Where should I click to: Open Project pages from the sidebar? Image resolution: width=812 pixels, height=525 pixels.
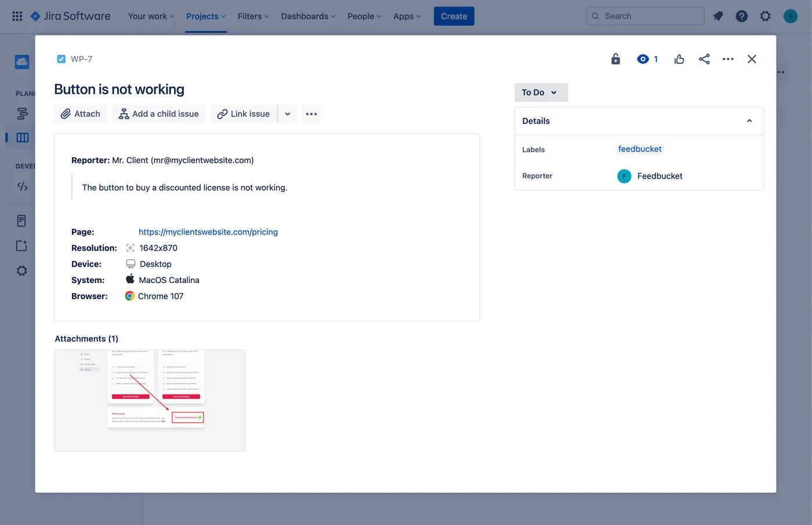(x=21, y=220)
